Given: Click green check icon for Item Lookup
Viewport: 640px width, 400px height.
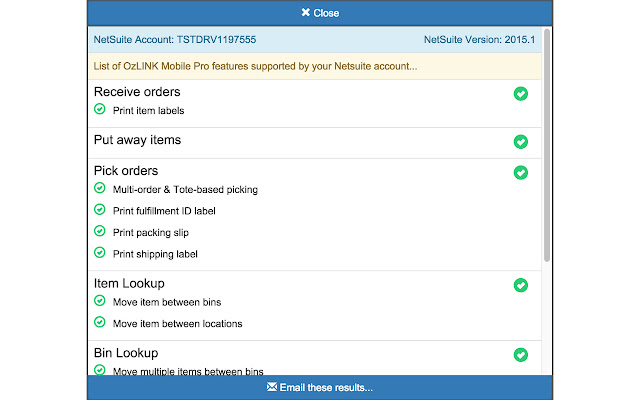Looking at the screenshot, I should click(x=520, y=285).
